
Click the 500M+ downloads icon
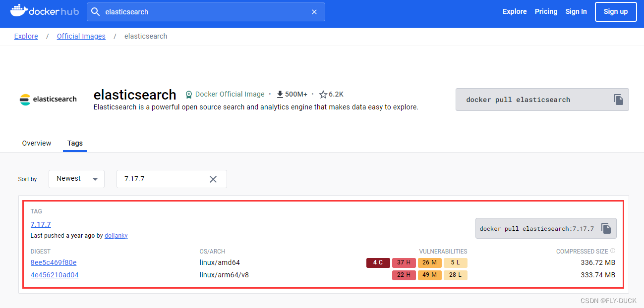pos(280,94)
